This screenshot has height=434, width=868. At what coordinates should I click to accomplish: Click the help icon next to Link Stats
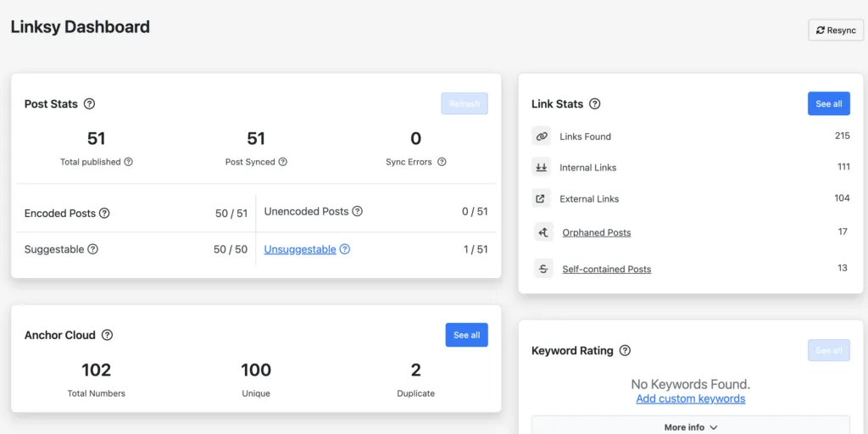point(594,104)
